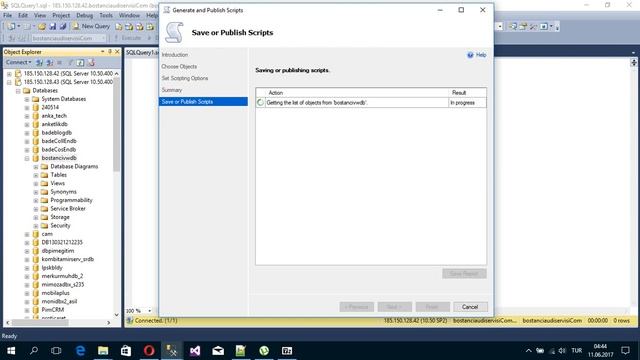This screenshot has width=640, height=360.
Task: Click Cancel in the wizard dialog
Action: 470,307
